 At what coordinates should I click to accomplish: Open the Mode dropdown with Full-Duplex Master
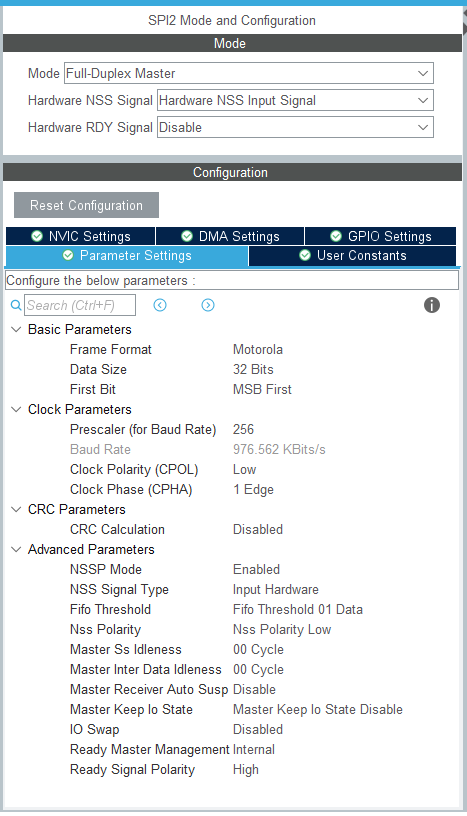pos(249,73)
